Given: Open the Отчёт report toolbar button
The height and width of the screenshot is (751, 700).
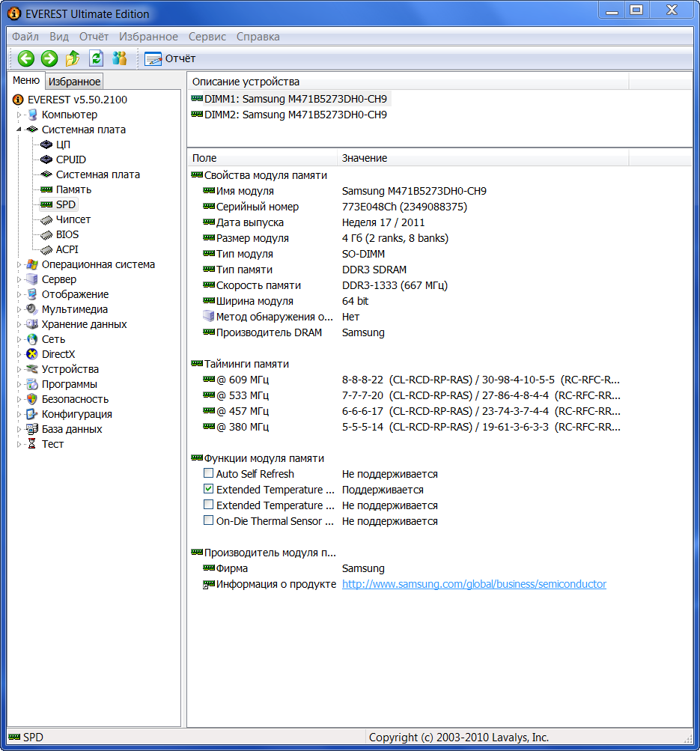Looking at the screenshot, I should 171,58.
